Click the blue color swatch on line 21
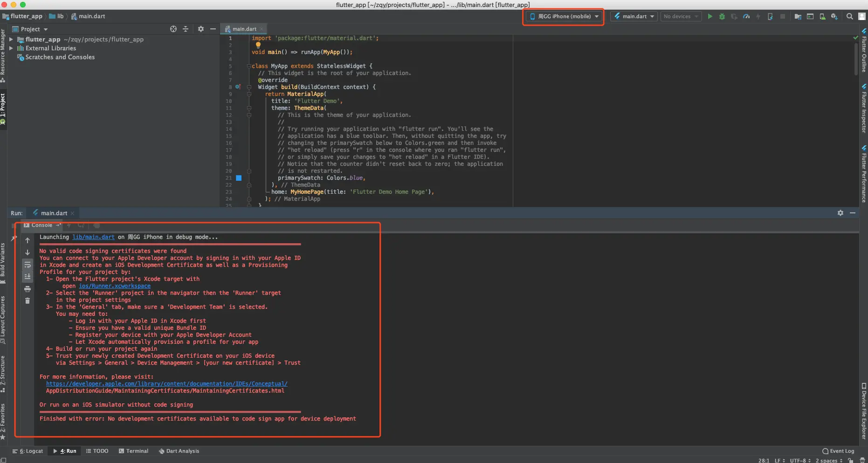 239,178
